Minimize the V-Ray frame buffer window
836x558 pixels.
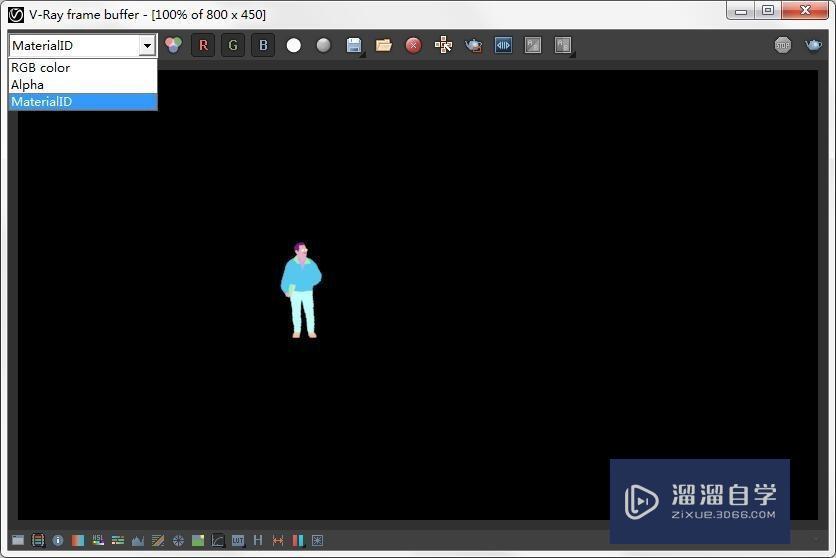click(x=741, y=11)
